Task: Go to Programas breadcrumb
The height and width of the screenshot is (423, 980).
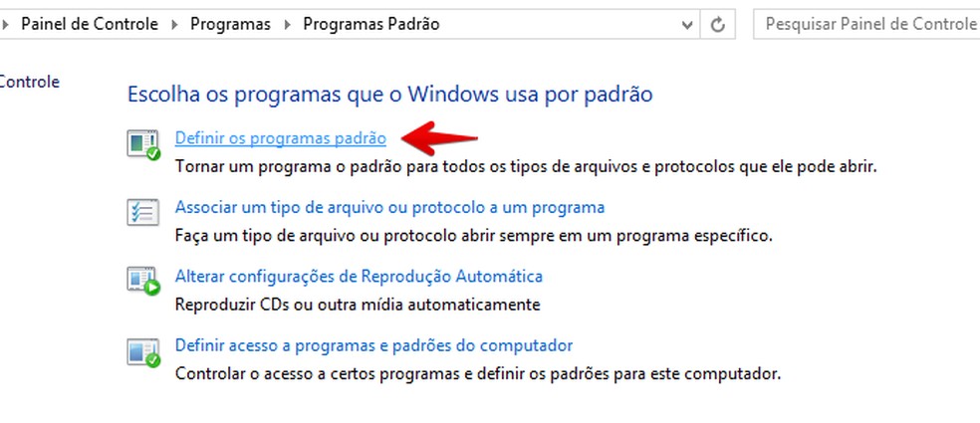Action: click(x=231, y=24)
